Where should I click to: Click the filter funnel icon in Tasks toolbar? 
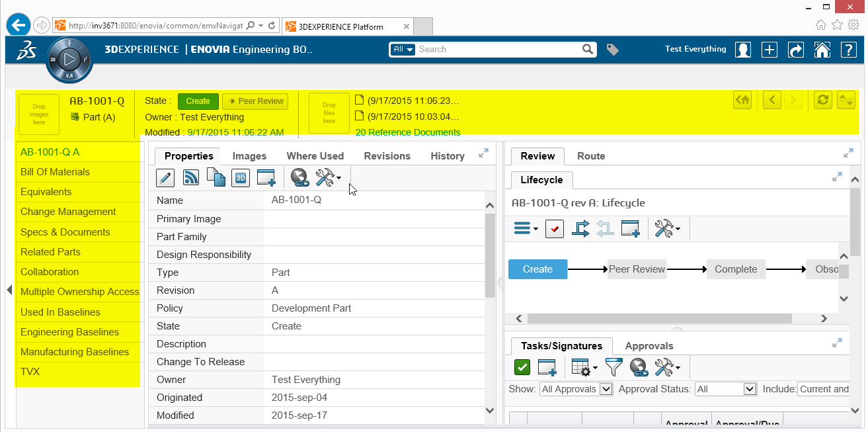[x=614, y=367]
